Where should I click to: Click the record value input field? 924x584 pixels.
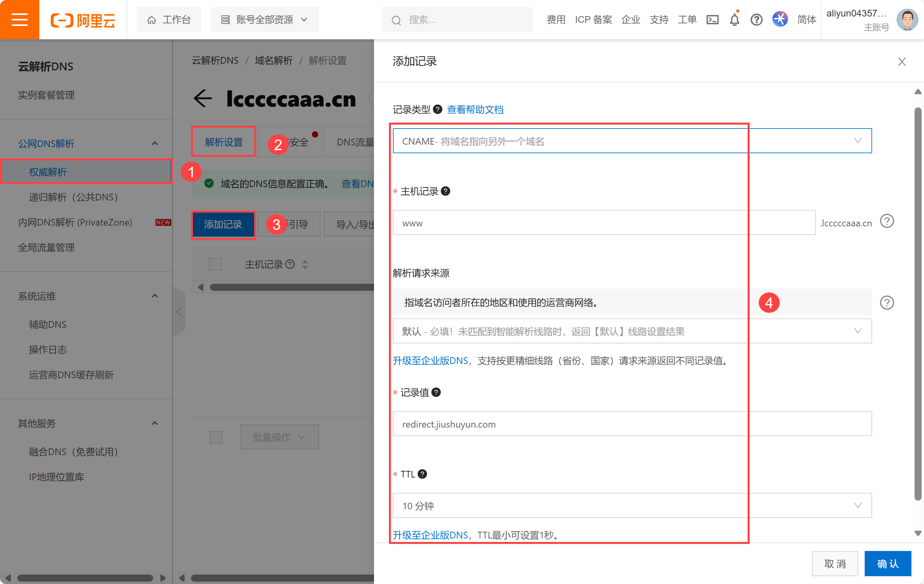tap(632, 424)
